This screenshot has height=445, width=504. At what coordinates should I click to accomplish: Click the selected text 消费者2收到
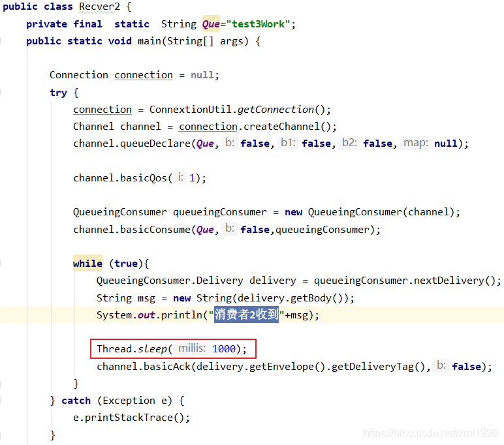(x=247, y=315)
